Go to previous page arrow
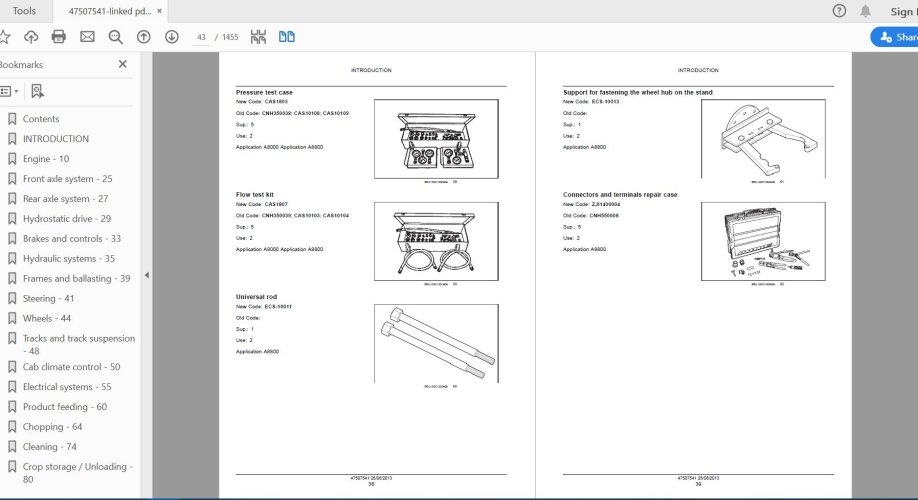Image resolution: width=918 pixels, height=500 pixels. coord(143,37)
